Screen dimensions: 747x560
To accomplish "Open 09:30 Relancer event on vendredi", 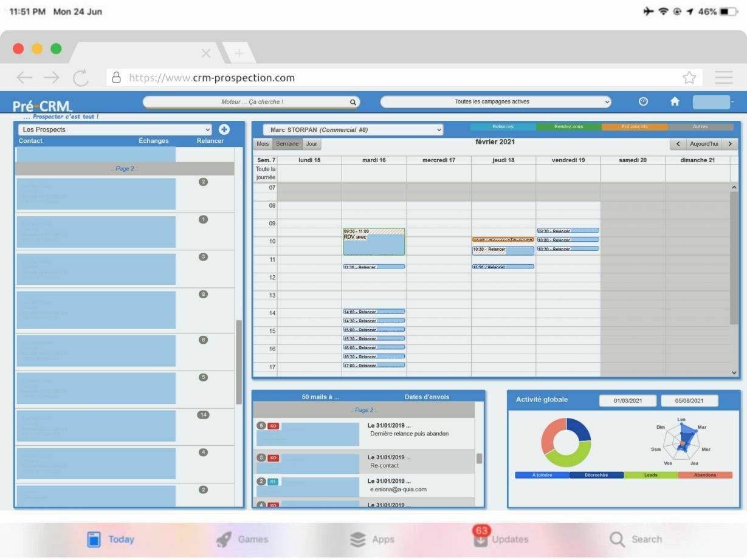I will [x=568, y=231].
